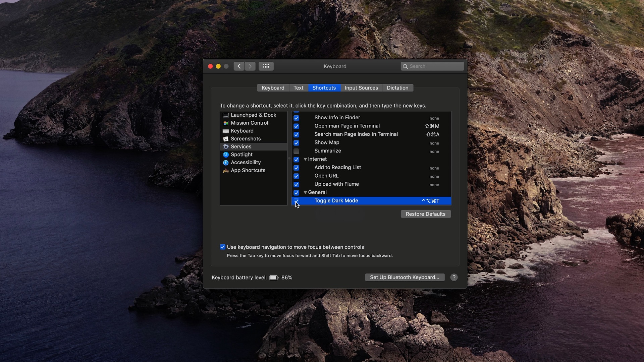The image size is (644, 362).
Task: Click the Mission Control icon
Action: pos(225,123)
